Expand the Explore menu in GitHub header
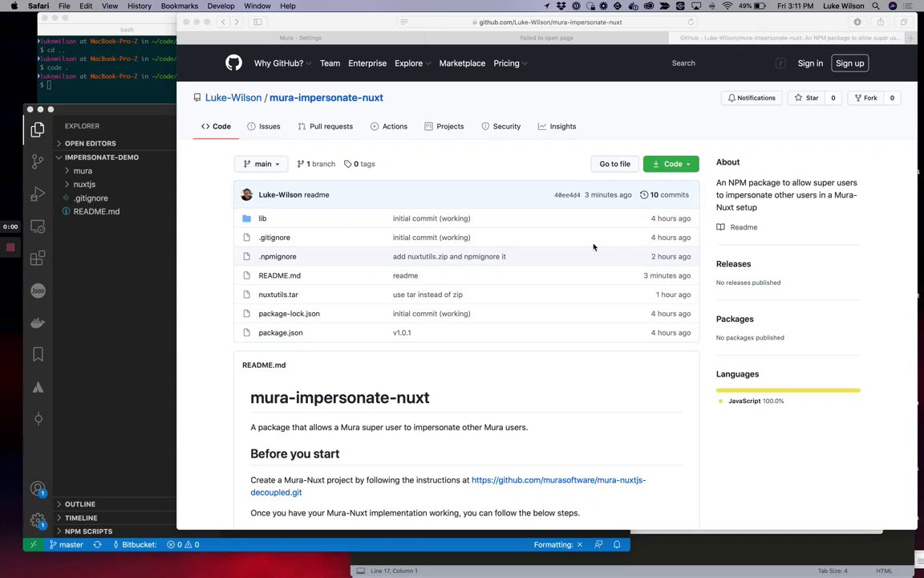The image size is (924, 578). click(412, 63)
